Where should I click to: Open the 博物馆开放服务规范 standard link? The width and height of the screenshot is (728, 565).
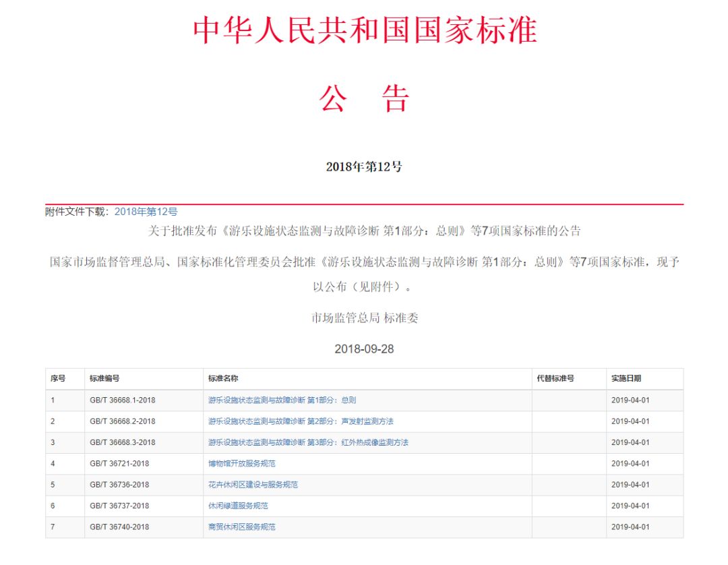click(x=241, y=464)
